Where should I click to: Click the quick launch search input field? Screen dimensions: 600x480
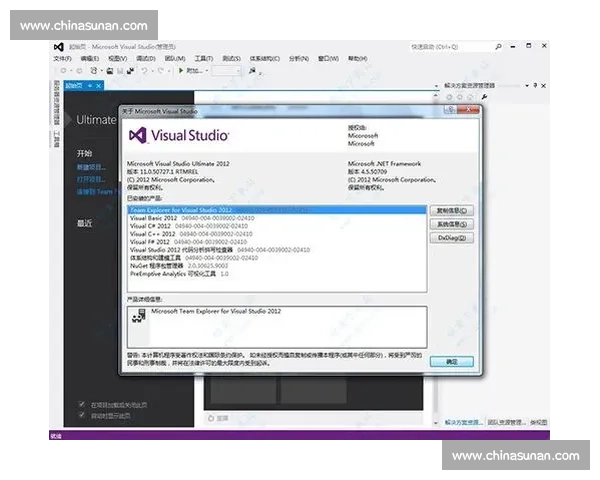tap(451, 47)
